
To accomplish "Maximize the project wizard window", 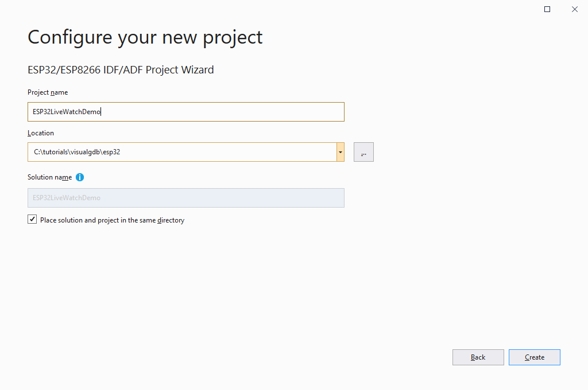I will (x=547, y=9).
